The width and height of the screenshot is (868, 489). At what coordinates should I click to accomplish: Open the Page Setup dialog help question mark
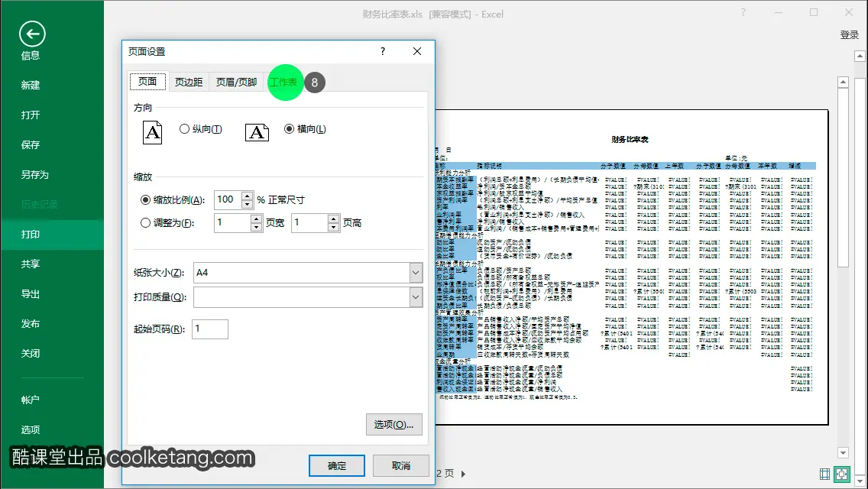point(383,51)
